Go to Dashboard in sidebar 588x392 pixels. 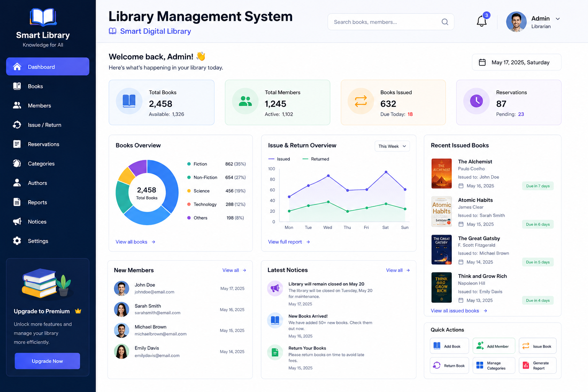pos(47,67)
